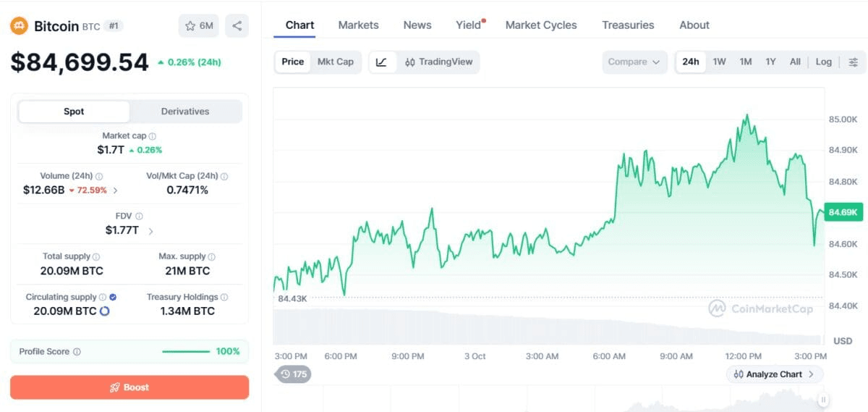Image resolution: width=868 pixels, height=412 pixels.
Task: Set chart range to All
Action: click(x=795, y=62)
